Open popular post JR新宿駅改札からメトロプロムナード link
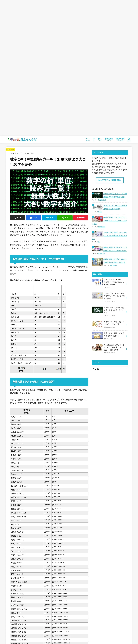 [x=109, y=220]
